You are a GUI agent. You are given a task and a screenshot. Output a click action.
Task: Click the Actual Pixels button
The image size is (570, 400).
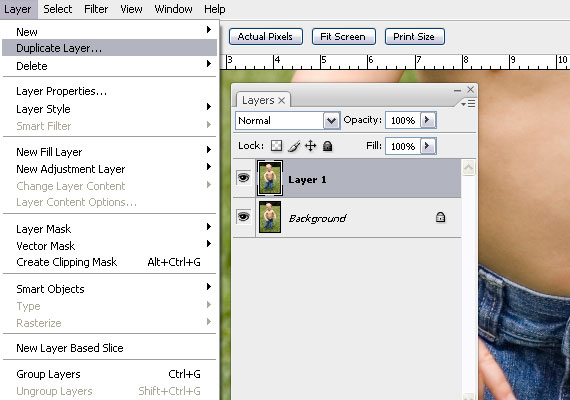coord(266,37)
